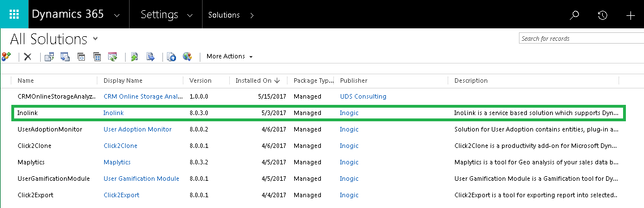
Task: Click the Import solution toolbar icon
Action: pyautogui.click(x=65, y=57)
